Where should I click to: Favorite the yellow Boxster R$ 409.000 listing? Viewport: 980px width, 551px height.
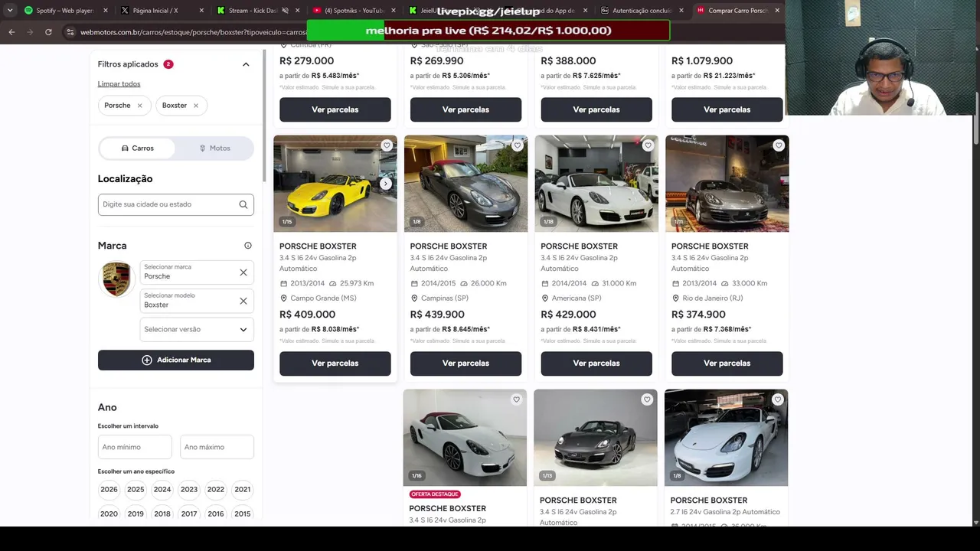[387, 145]
